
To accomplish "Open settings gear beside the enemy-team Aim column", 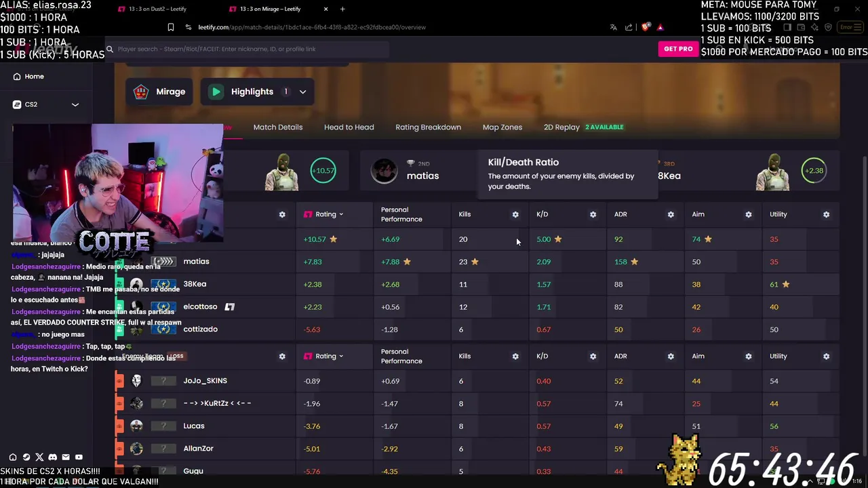I will [748, 357].
